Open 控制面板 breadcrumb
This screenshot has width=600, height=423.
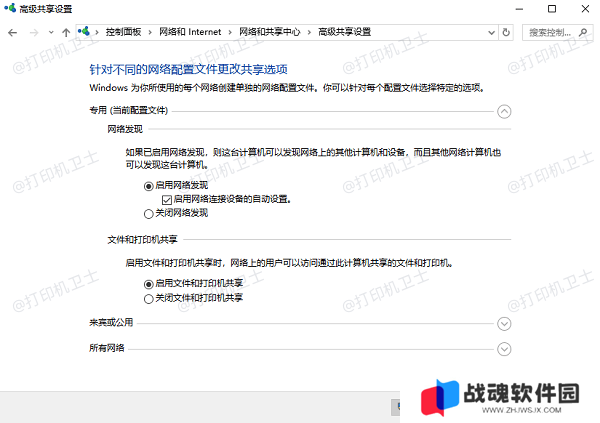coord(123,32)
